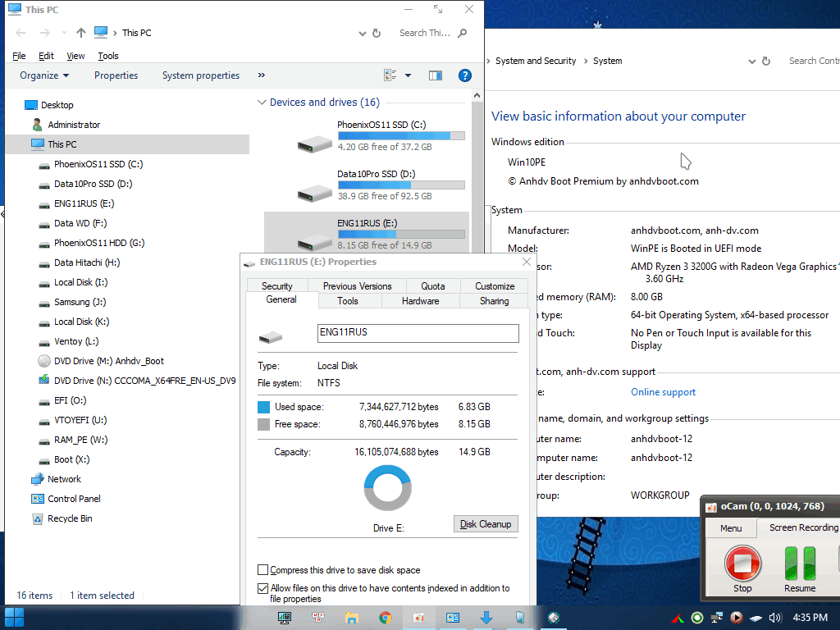Open the File menu
840x630 pixels.
[x=19, y=56]
